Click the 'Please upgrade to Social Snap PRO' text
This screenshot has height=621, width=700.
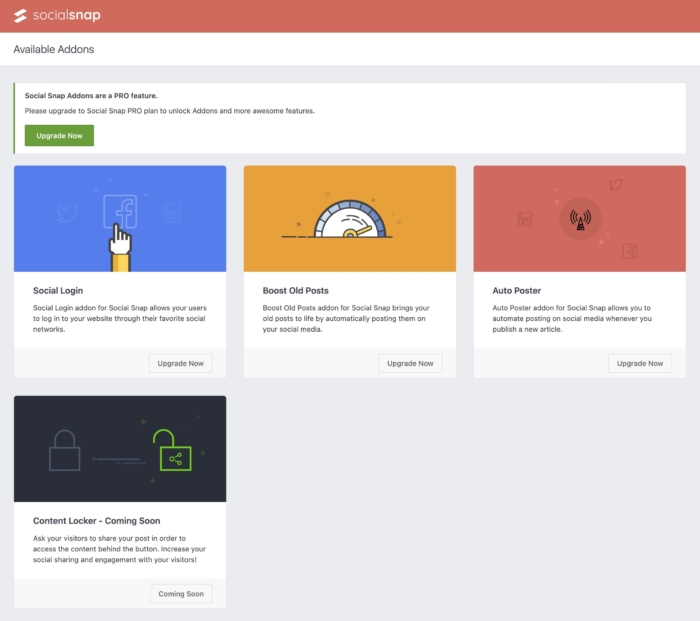tap(170, 111)
